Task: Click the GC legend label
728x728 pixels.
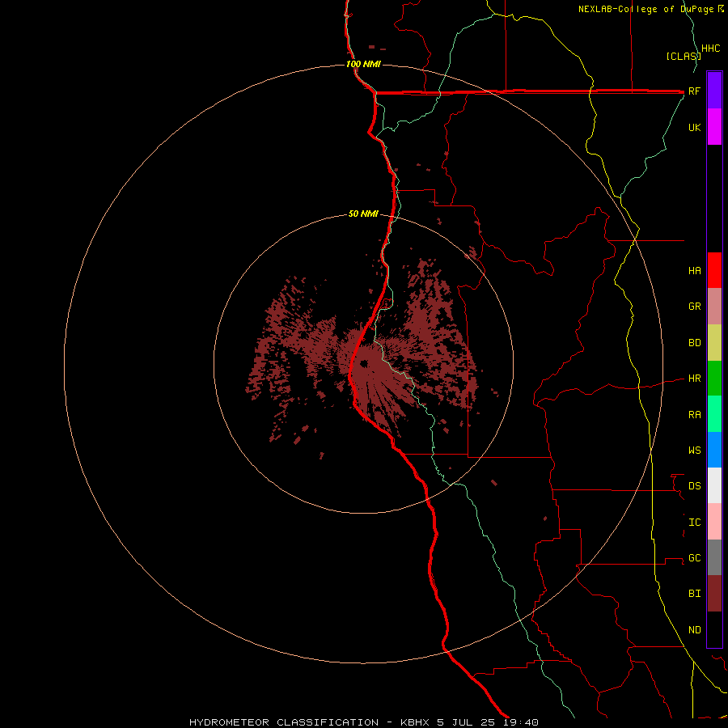Action: click(694, 558)
